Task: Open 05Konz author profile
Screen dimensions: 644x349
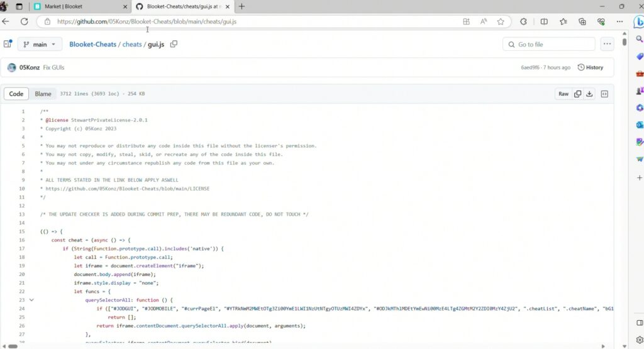Action: (29, 67)
